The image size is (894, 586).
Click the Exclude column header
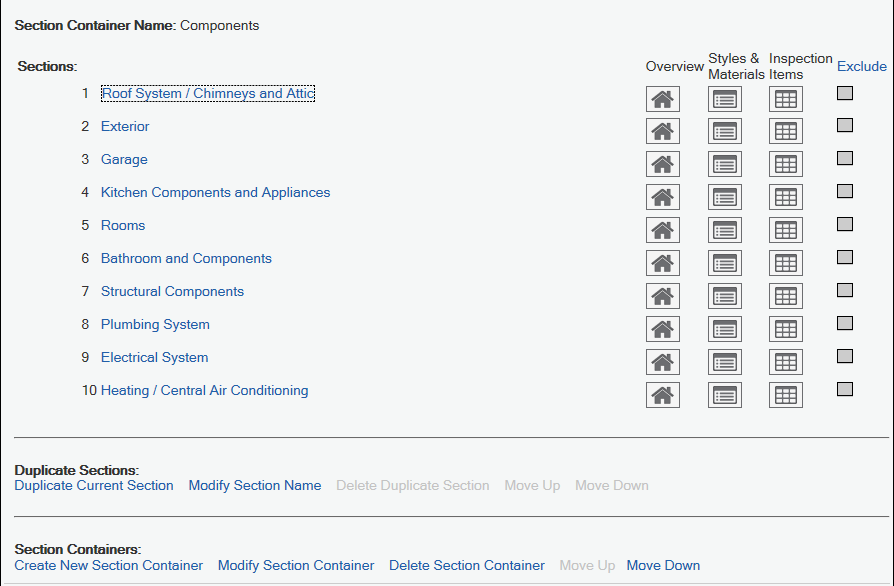861,67
